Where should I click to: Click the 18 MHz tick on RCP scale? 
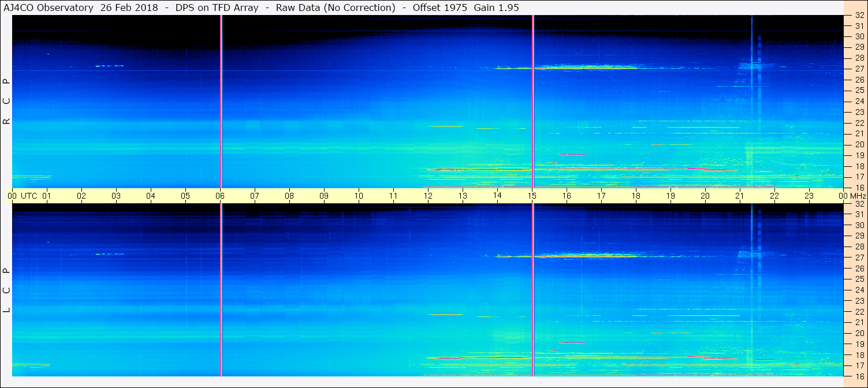[859, 166]
